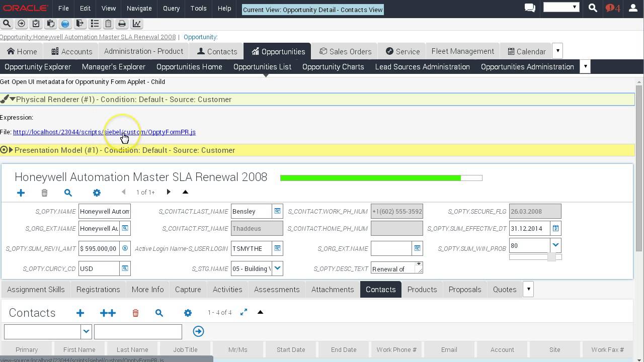Viewport: 644px width, 362px height.
Task: Click the exit-door toolbar icon
Action: [x=79, y=24]
